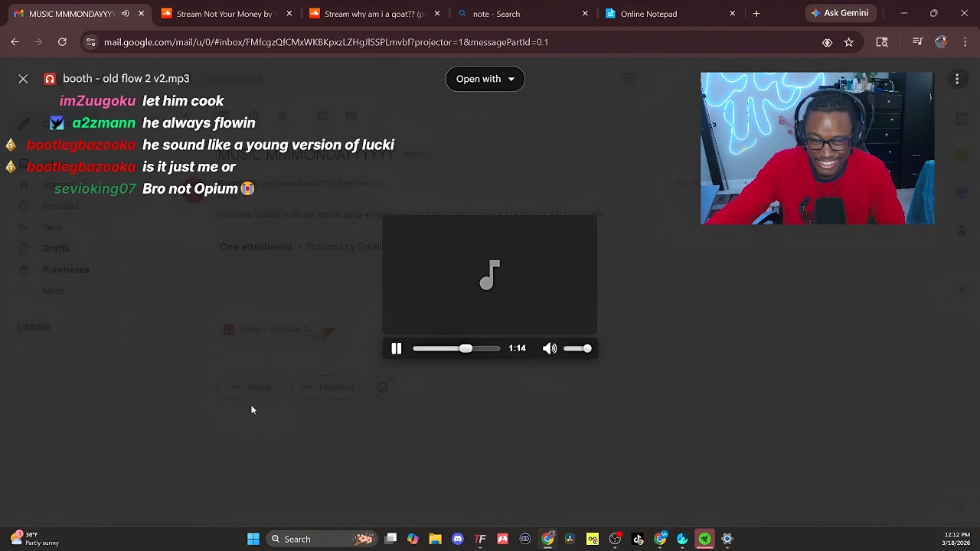980x551 pixels.
Task: Click the file name 'booth - old flow 2 v2.mp3'
Action: pos(126,79)
